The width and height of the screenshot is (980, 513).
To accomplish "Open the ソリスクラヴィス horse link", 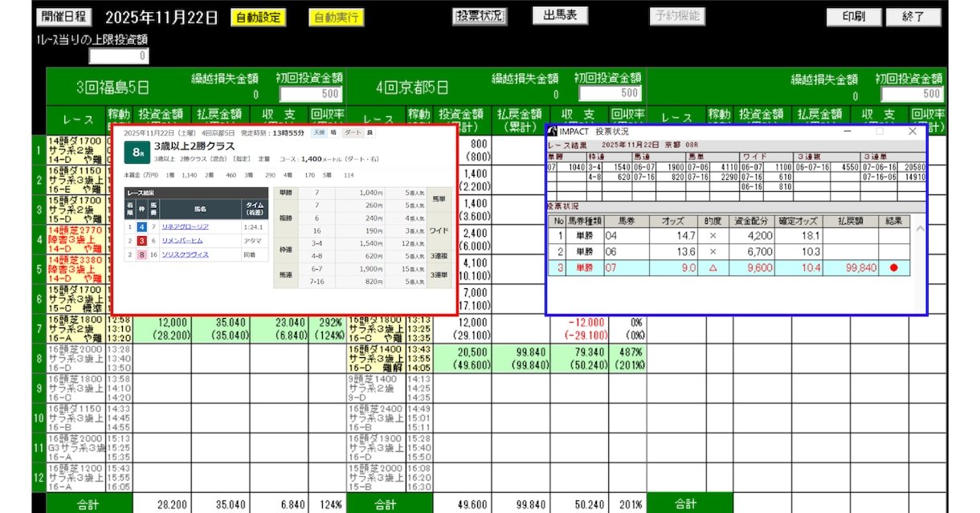I will tap(185, 254).
